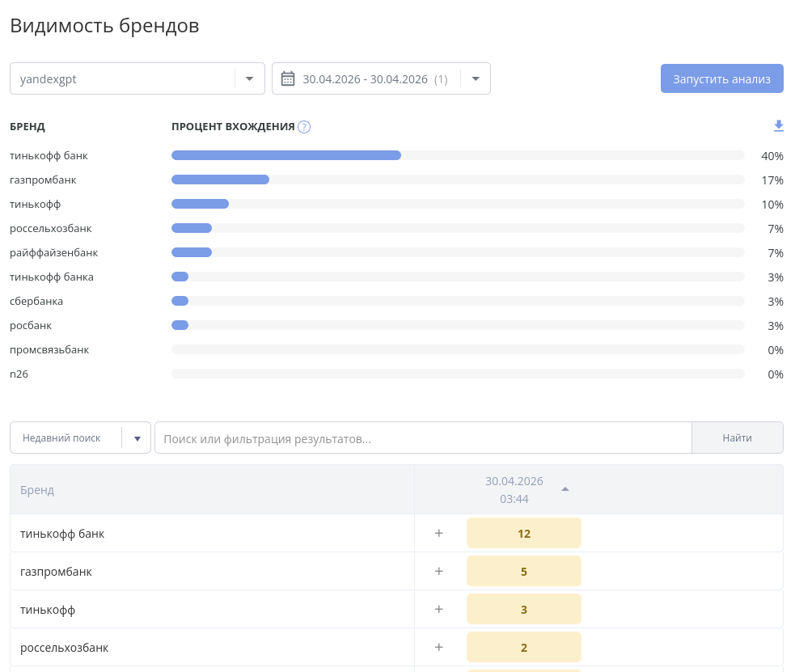Select россельхозбанк in the table

[x=65, y=648]
